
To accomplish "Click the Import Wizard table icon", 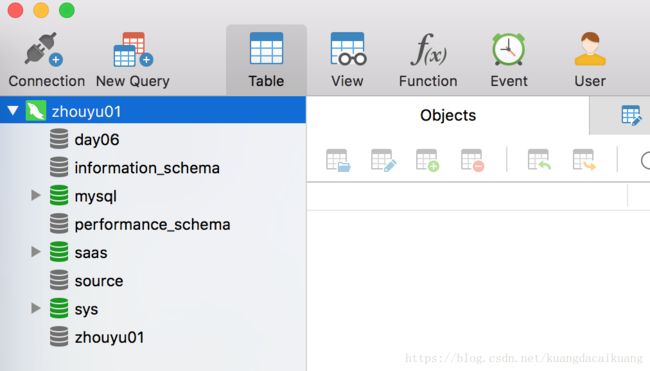I will [539, 160].
